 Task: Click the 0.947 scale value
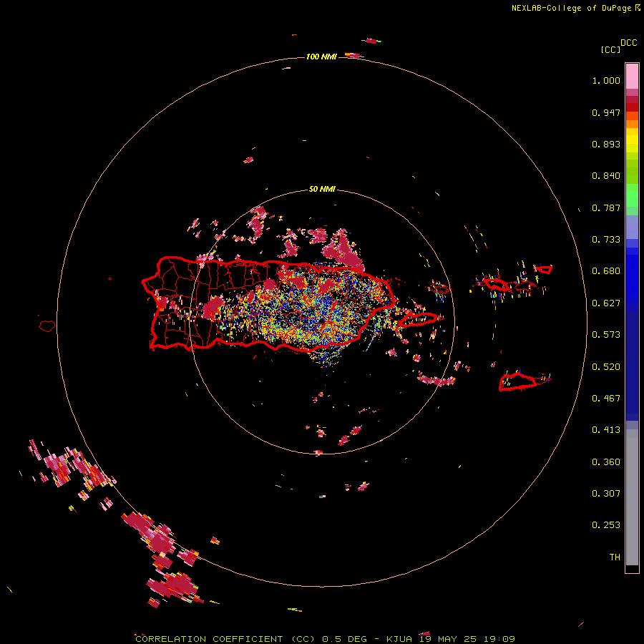coord(606,112)
